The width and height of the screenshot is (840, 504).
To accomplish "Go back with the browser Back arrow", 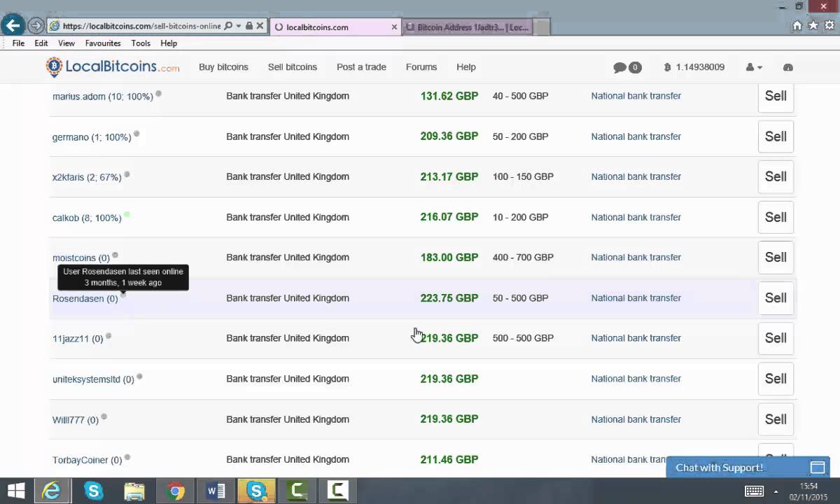I will tap(13, 26).
